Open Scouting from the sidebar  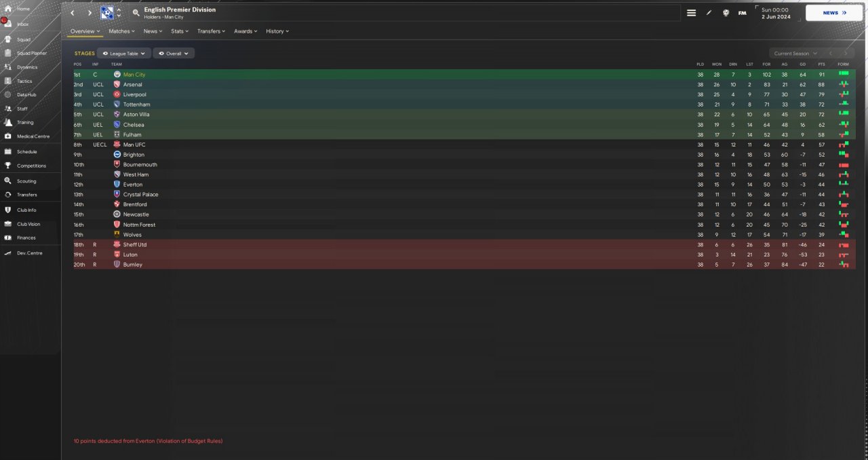[x=26, y=181]
